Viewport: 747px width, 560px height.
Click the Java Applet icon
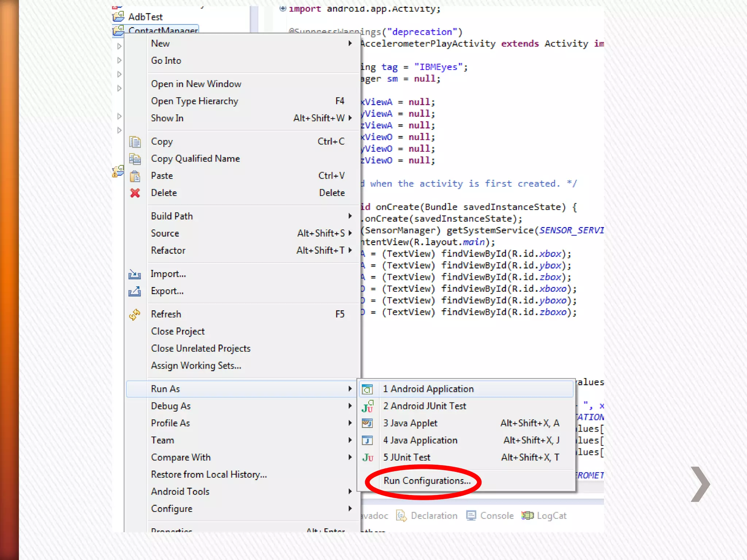[367, 423]
